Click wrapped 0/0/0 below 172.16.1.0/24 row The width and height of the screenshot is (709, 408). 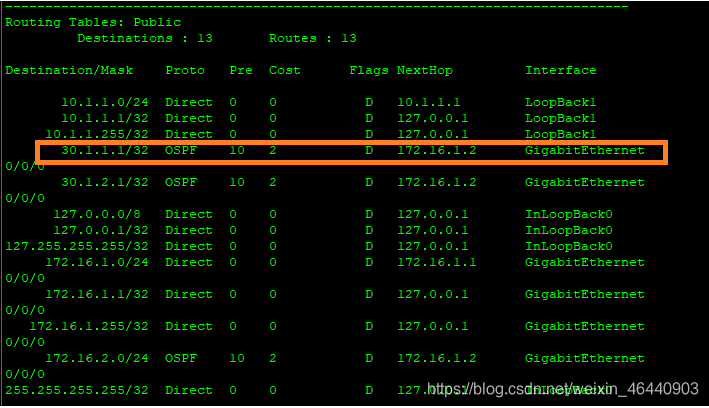25,279
